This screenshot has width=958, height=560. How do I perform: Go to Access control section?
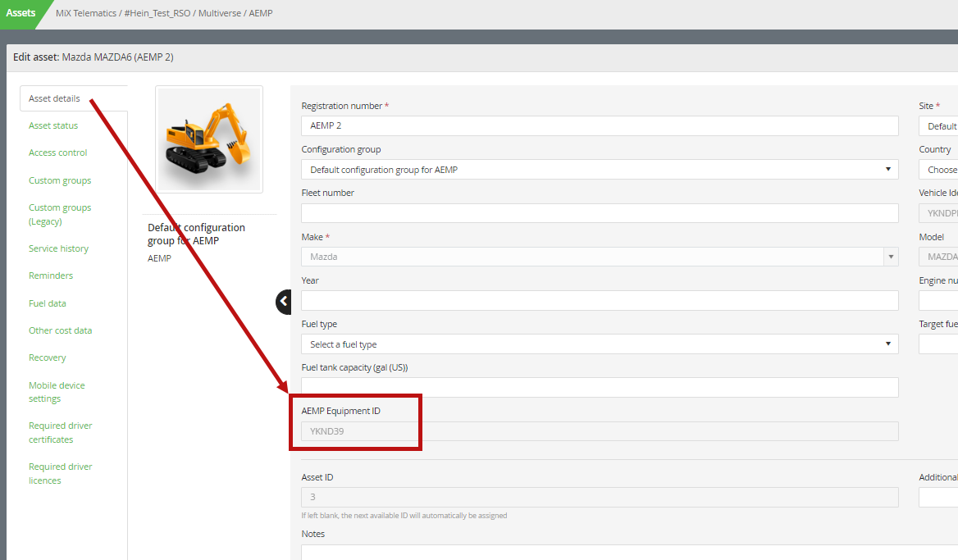point(58,153)
